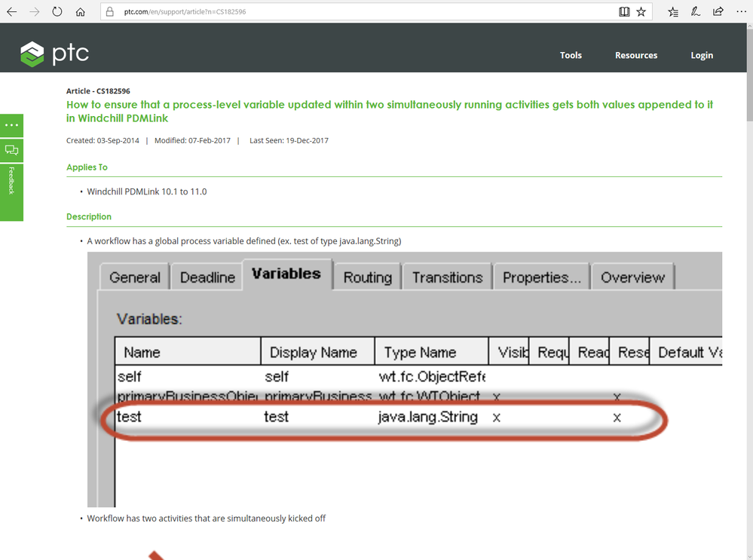Open the Tools menu

tap(571, 55)
